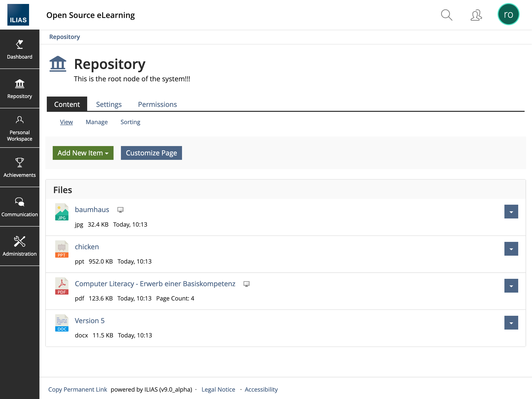532x399 pixels.
Task: Click the contacts icon in header
Action: [476, 15]
